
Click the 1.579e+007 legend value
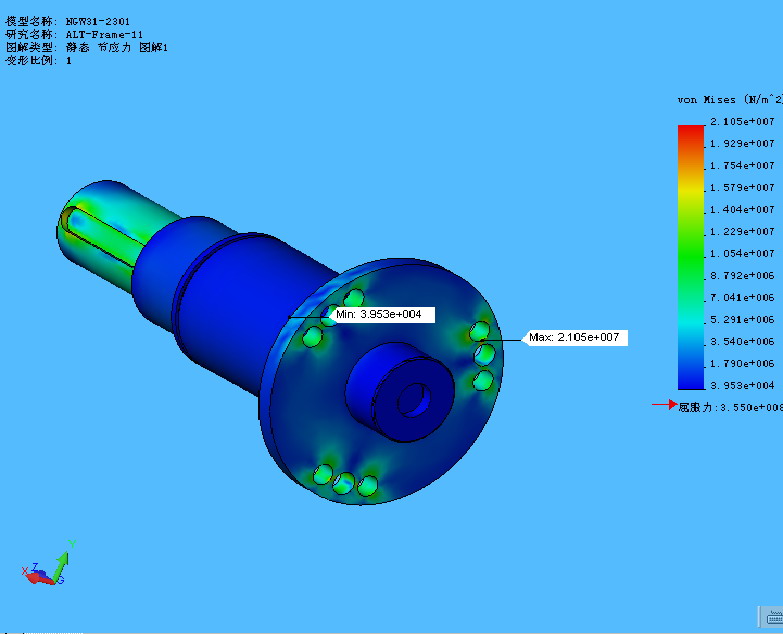tap(742, 187)
